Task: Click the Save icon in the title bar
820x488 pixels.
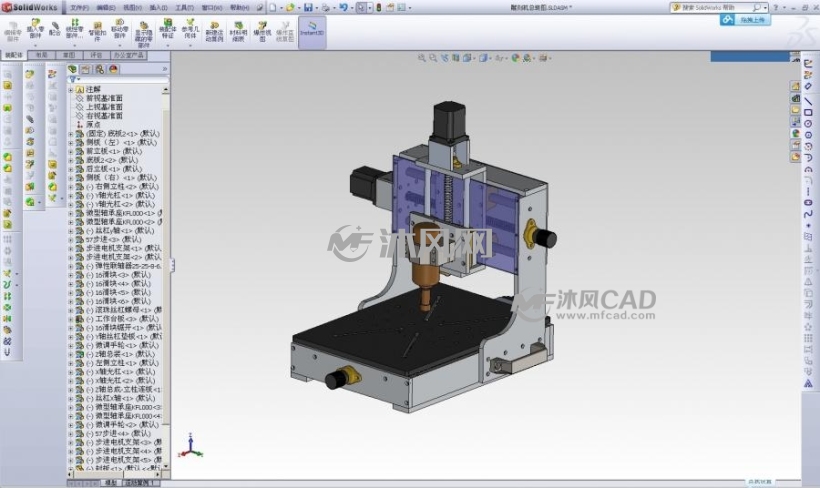Action: [308, 7]
